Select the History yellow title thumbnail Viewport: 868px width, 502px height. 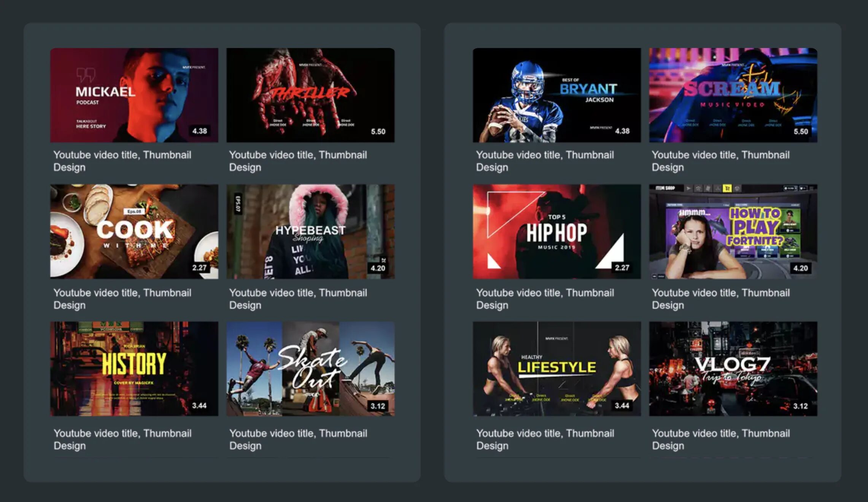tap(134, 369)
